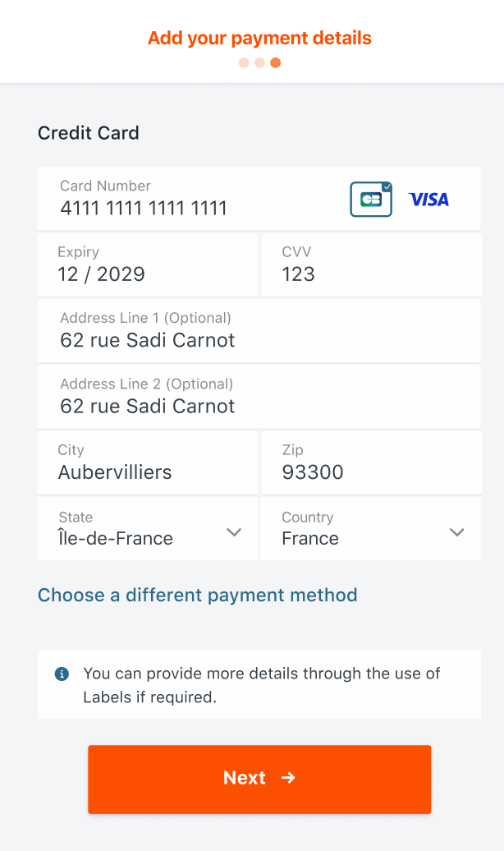504x851 pixels.
Task: Click Choose a different payment method
Action: click(x=198, y=595)
